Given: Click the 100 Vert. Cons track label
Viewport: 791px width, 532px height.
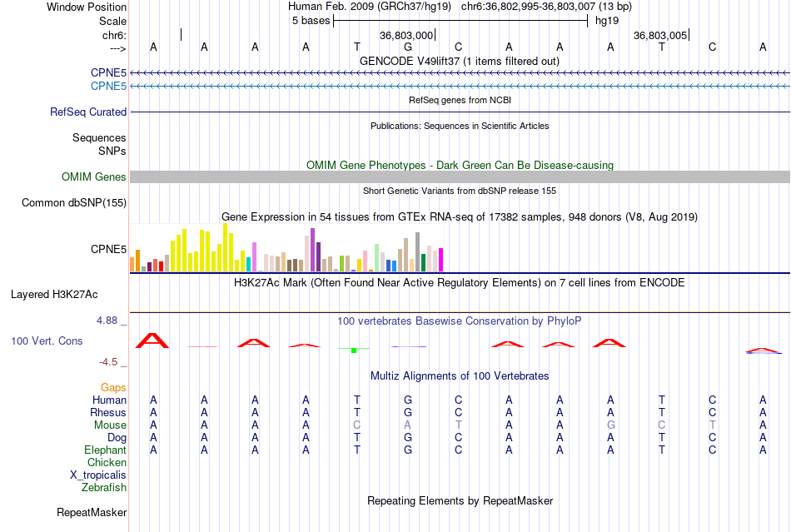Looking at the screenshot, I should (47, 341).
